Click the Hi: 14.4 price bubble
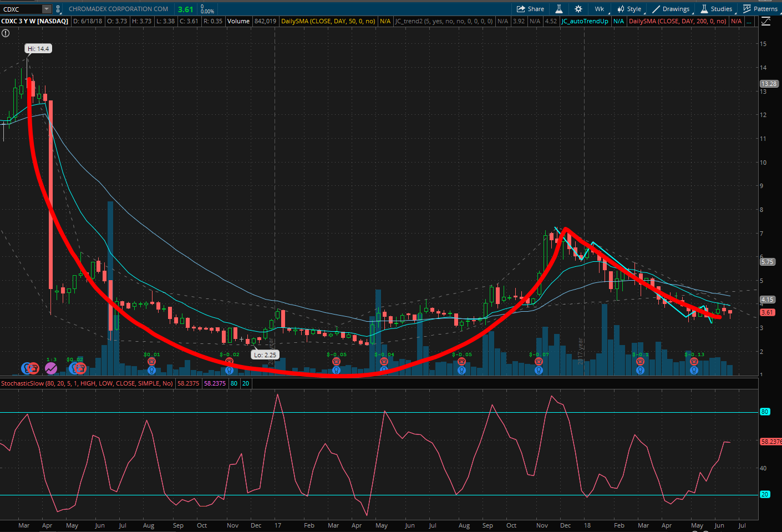The image size is (782, 532). pos(38,49)
